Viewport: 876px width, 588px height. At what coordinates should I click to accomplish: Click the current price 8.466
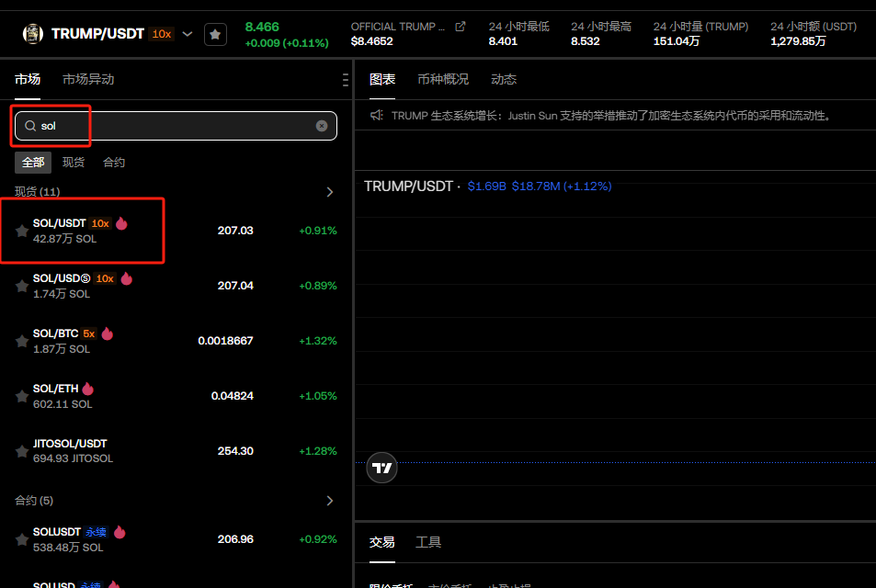click(x=262, y=27)
